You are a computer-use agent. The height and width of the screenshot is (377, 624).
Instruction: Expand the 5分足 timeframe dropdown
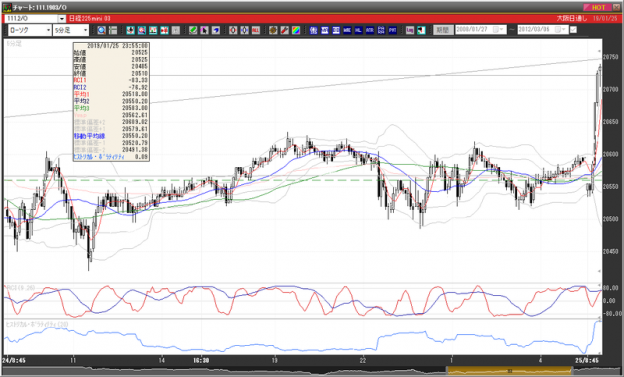(85, 30)
